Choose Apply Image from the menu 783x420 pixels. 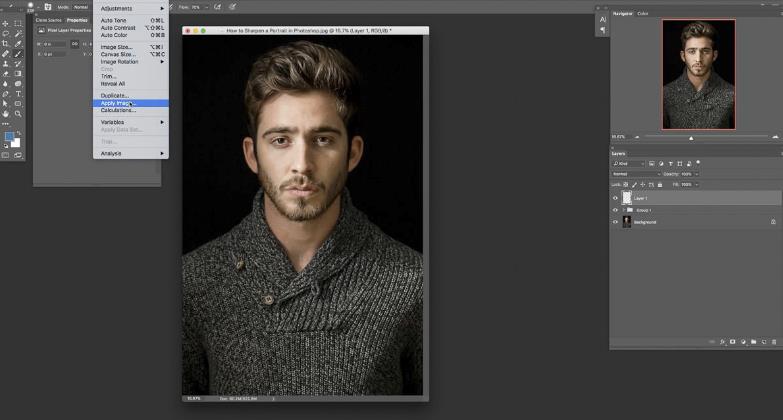(x=116, y=103)
